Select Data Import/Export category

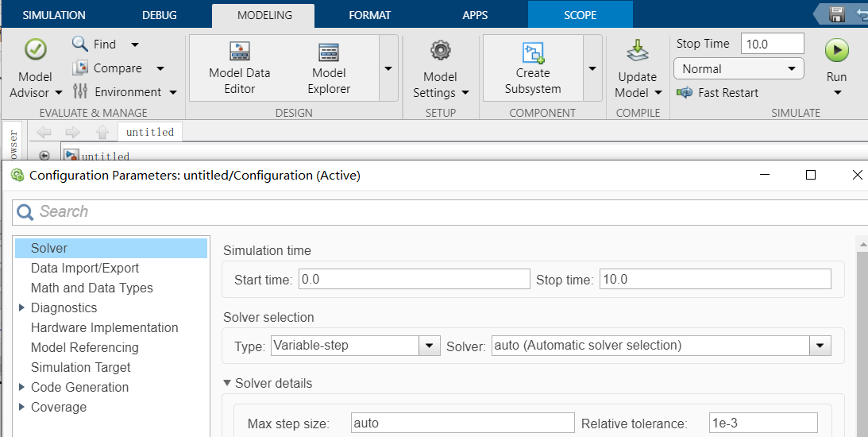(x=85, y=268)
